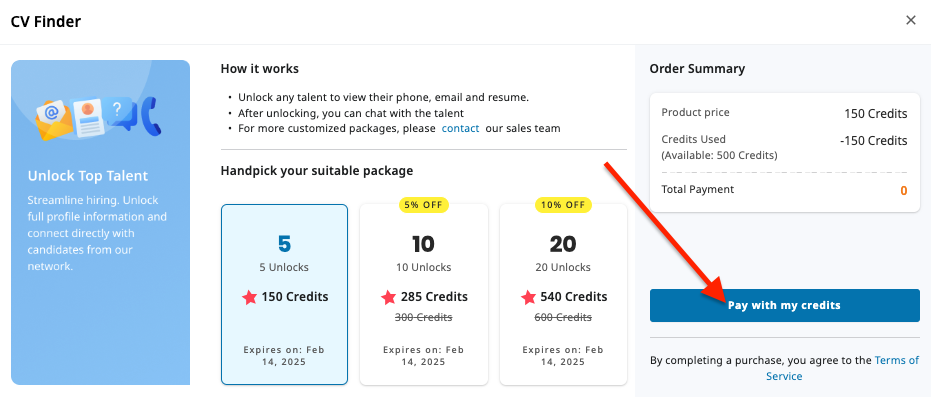
Task: Select the 20 Unlocks package card
Action: (x=563, y=294)
